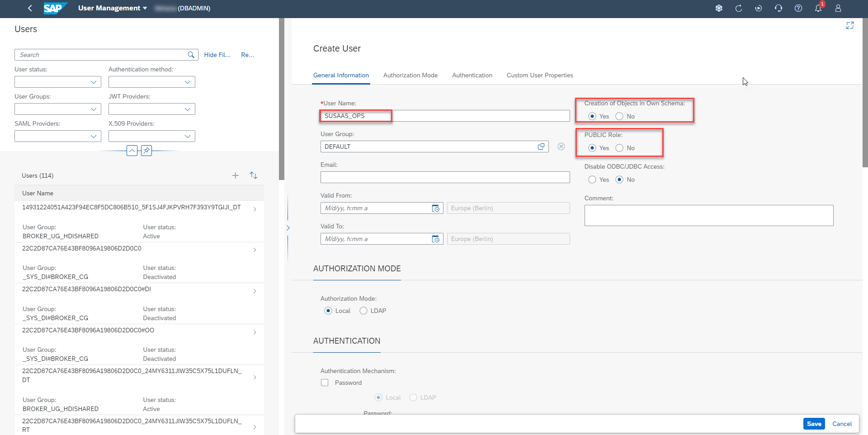Open the User Groups filter dropdown
This screenshot has width=868, height=435.
(58, 109)
